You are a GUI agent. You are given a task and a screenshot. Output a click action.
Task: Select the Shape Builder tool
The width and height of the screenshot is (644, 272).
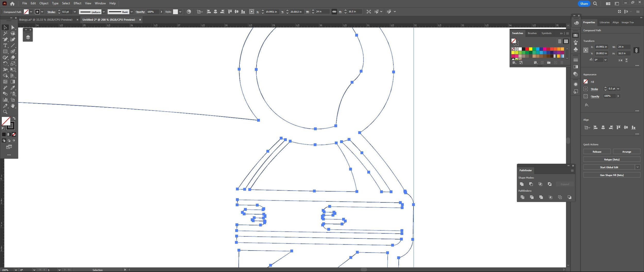click(5, 76)
